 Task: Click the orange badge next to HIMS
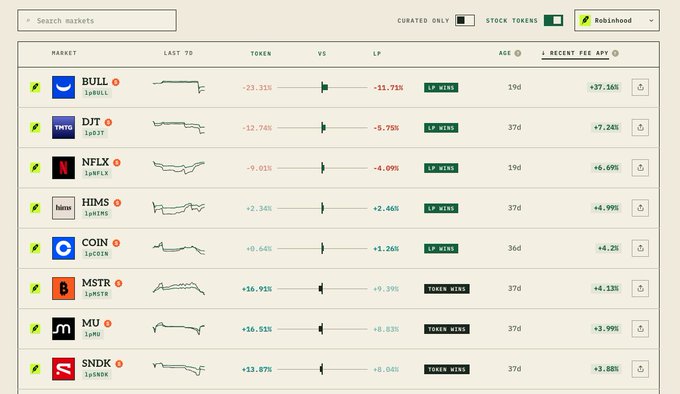[117, 203]
